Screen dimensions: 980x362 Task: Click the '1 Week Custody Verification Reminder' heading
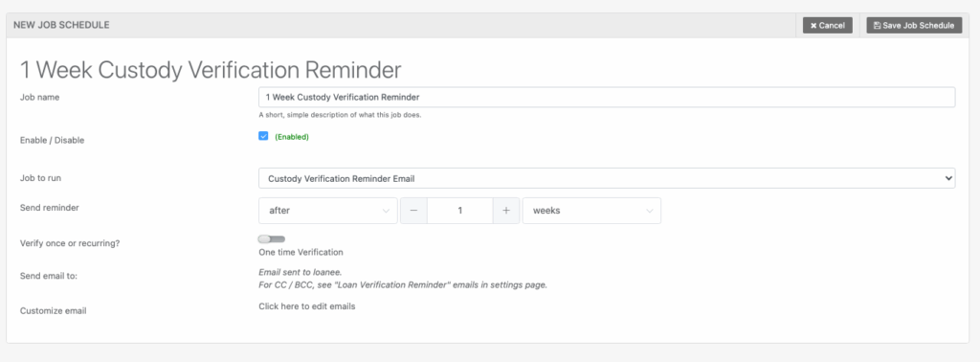[x=210, y=69]
